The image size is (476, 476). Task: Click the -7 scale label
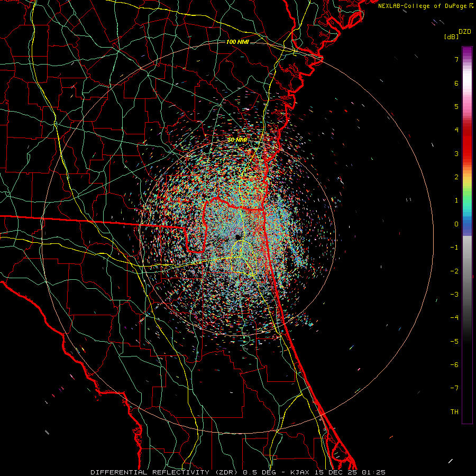click(454, 388)
